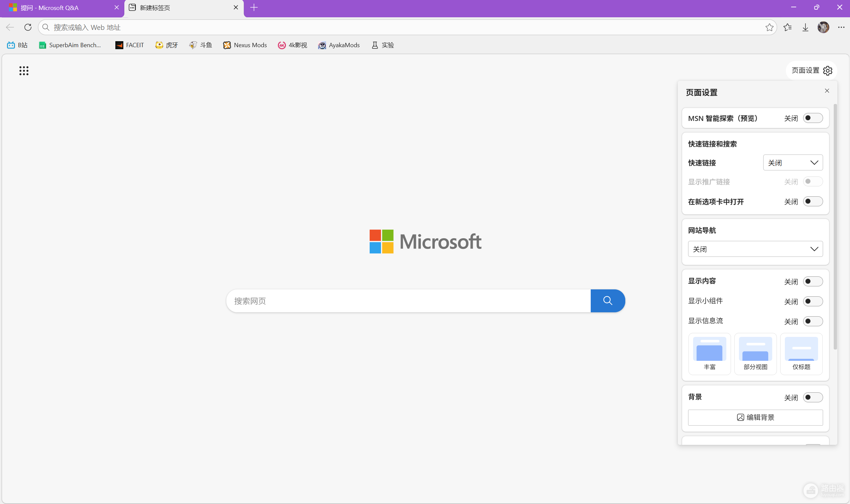Click the settings panel scrollbar
Screen dimensions: 850x504
835,226
